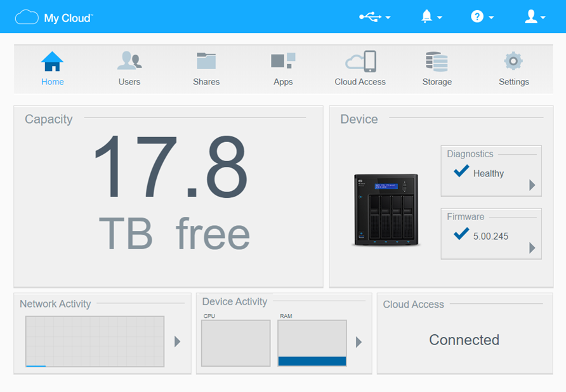
Task: Open the Settings gear
Action: click(x=513, y=67)
